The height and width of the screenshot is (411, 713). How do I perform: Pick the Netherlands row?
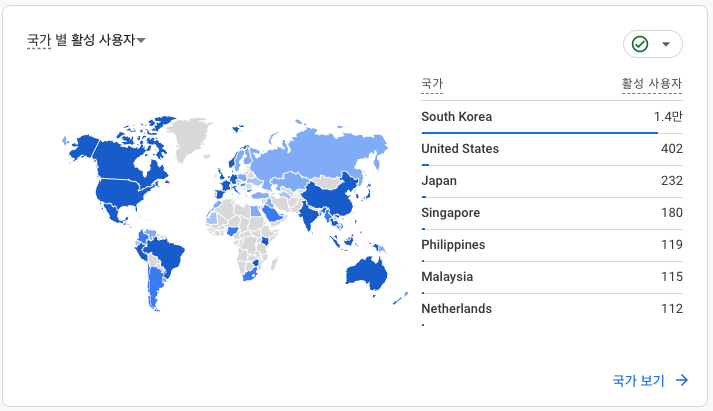click(x=552, y=309)
